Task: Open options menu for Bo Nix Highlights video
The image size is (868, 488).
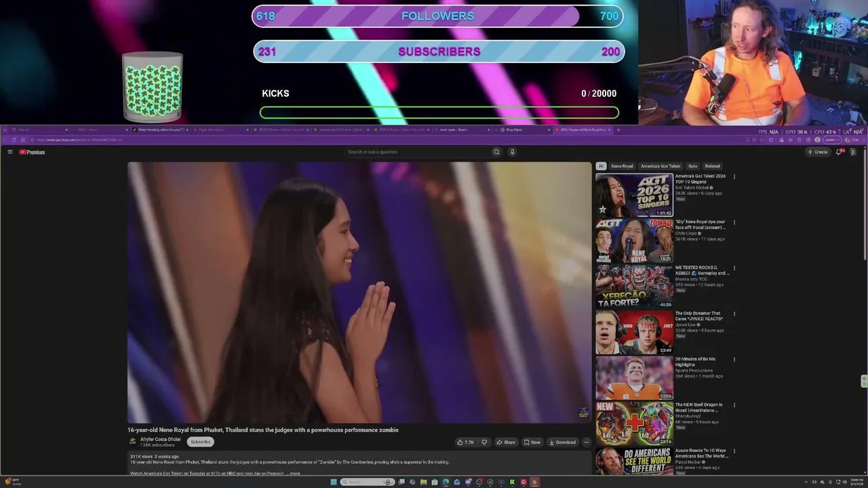Action: (734, 360)
